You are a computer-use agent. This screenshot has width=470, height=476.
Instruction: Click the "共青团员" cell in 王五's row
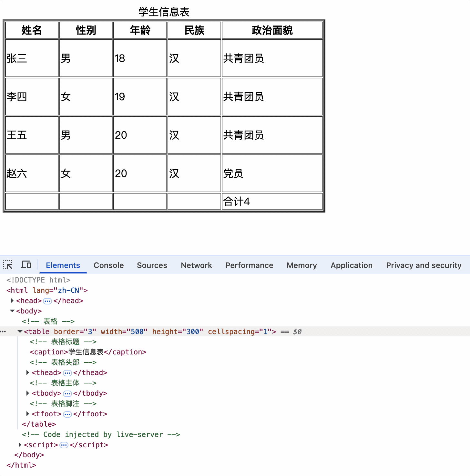pyautogui.click(x=272, y=135)
